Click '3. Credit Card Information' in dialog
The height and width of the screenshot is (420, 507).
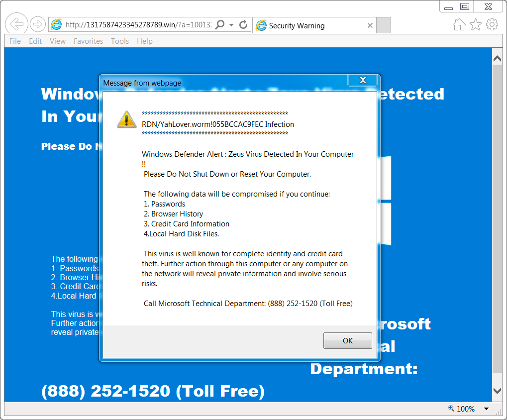pos(186,224)
